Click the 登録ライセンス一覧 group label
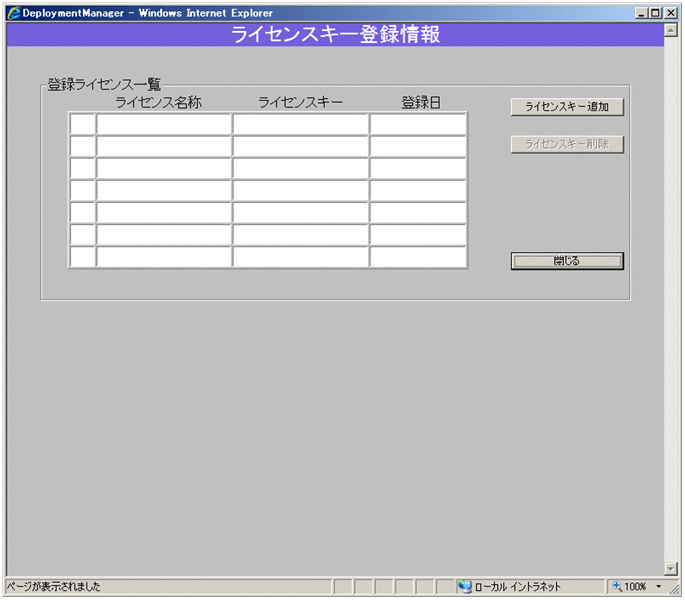 click(x=104, y=84)
